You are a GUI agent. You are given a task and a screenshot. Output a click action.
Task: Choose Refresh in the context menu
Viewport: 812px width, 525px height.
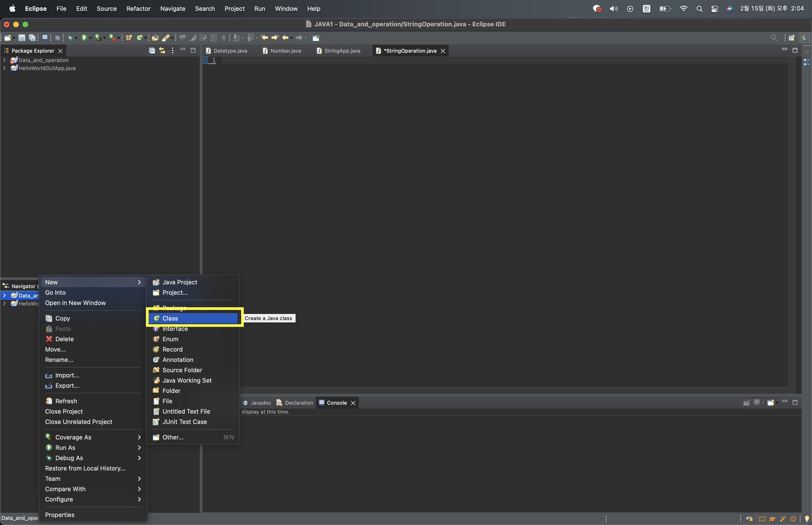[x=66, y=401]
